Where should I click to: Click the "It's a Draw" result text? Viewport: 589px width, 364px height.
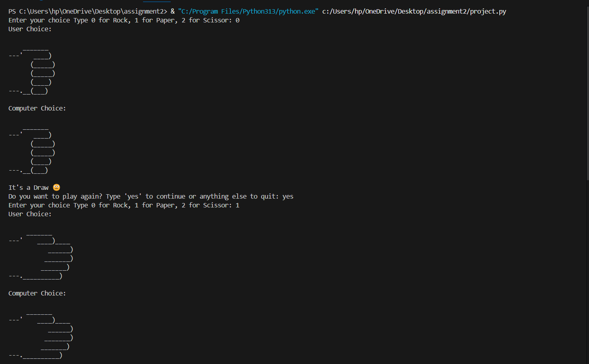coord(28,187)
